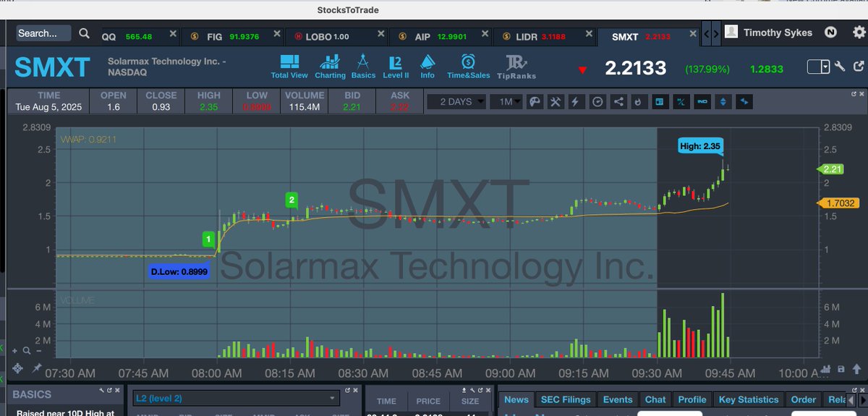This screenshot has height=416, width=868.
Task: Click the N badge next to Timothy Sykes
Action: [831, 33]
